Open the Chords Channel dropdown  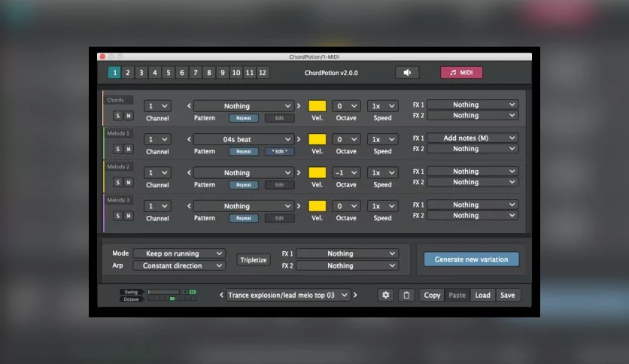pos(157,106)
